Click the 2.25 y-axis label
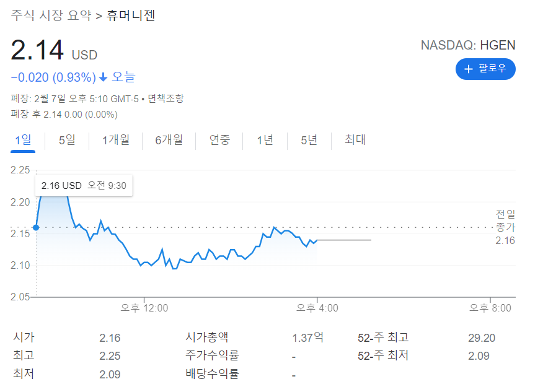Image resolution: width=543 pixels, height=392 pixels. coord(20,170)
